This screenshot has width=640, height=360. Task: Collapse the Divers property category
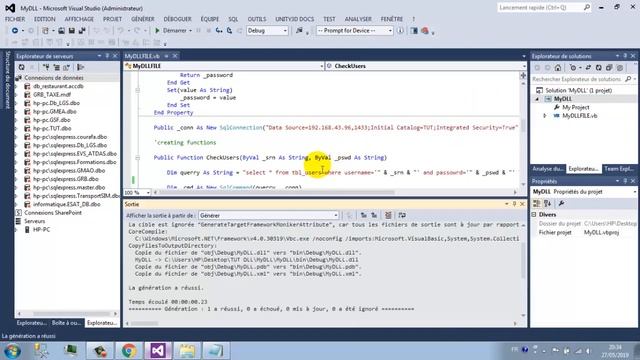click(x=534, y=214)
